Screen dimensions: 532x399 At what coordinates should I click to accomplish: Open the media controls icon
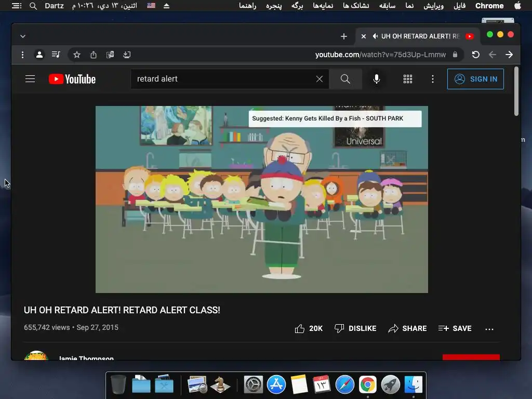point(56,54)
